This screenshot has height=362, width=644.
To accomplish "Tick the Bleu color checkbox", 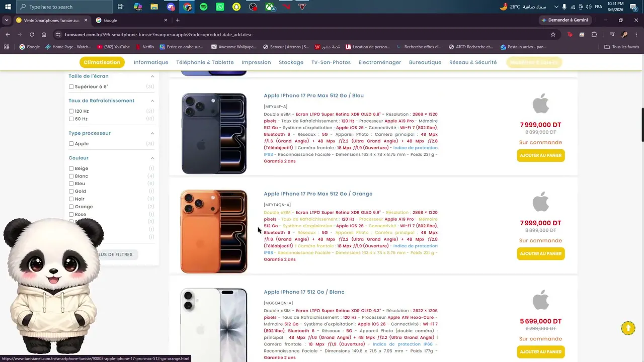I will point(71,184).
